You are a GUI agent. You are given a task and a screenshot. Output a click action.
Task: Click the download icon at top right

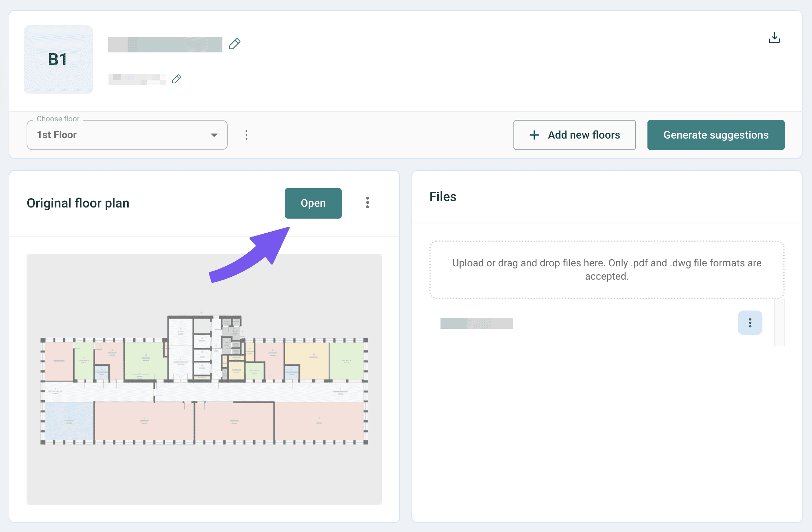click(x=774, y=38)
